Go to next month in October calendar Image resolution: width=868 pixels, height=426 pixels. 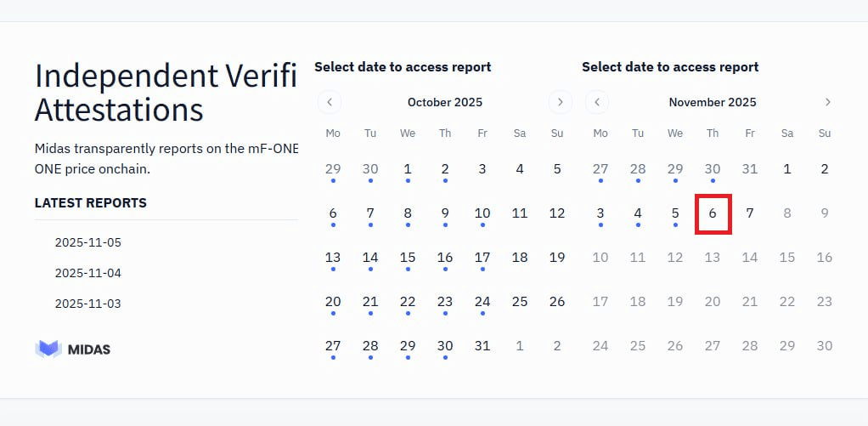coord(560,102)
